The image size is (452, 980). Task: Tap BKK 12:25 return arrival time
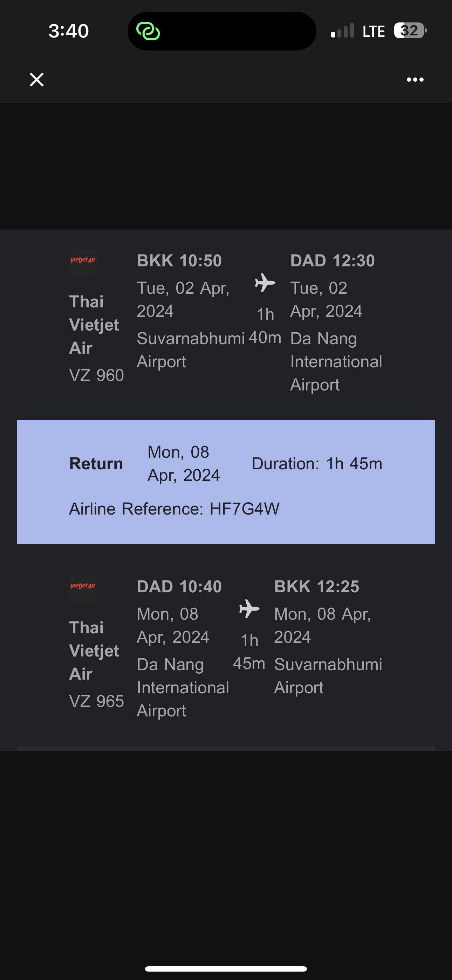(316, 587)
